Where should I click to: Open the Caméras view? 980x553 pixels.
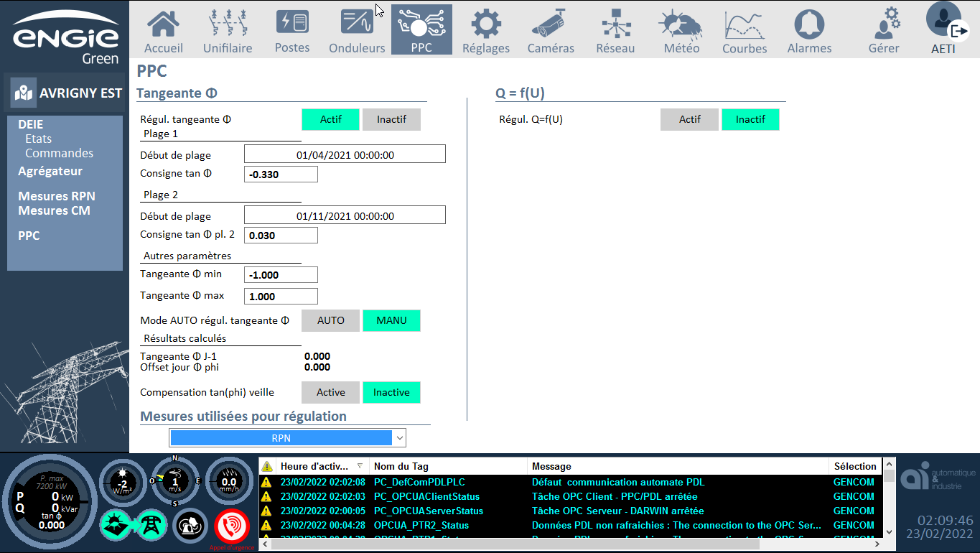pyautogui.click(x=551, y=31)
